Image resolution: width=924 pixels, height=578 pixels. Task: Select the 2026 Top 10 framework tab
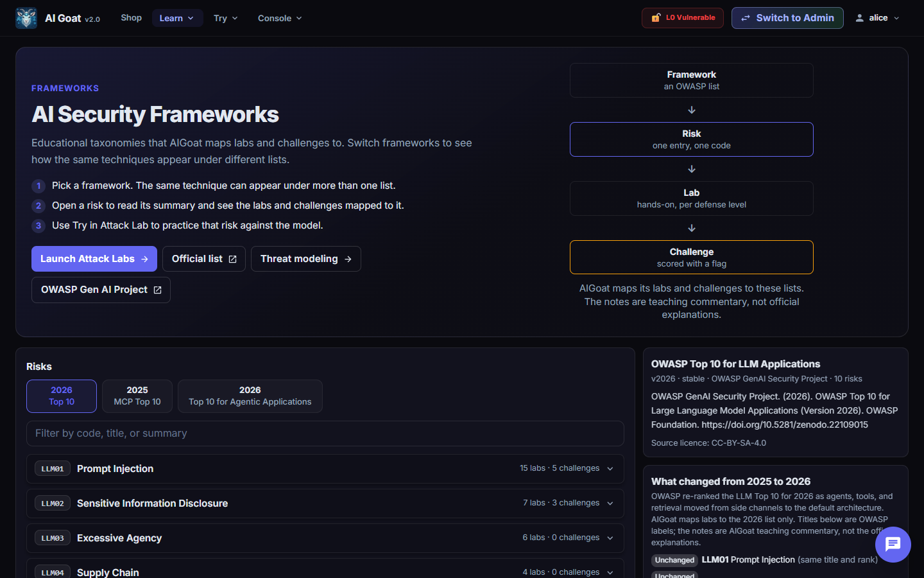tap(62, 396)
